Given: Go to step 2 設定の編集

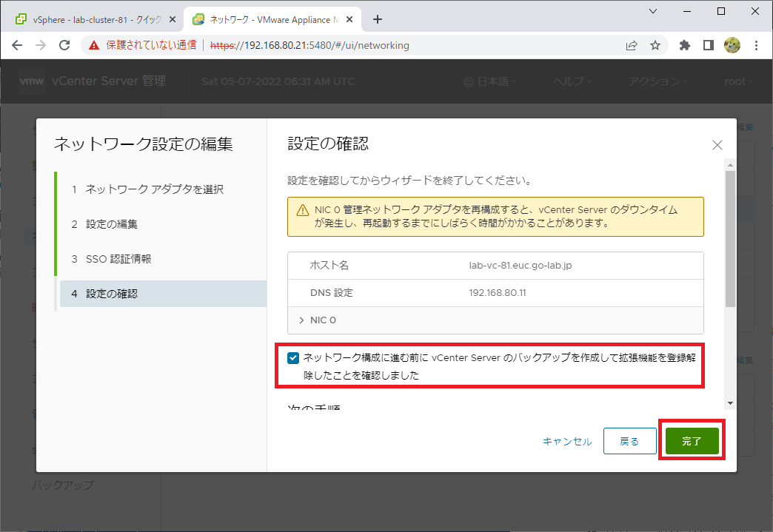Looking at the screenshot, I should coord(104,224).
